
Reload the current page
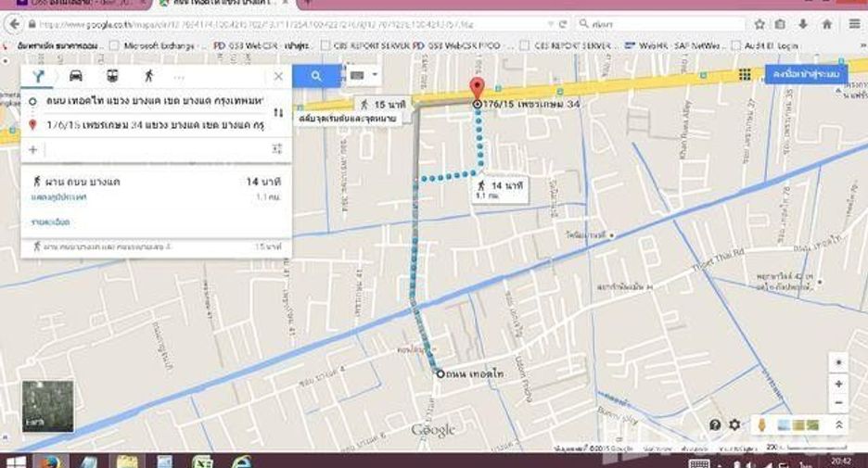563,24
